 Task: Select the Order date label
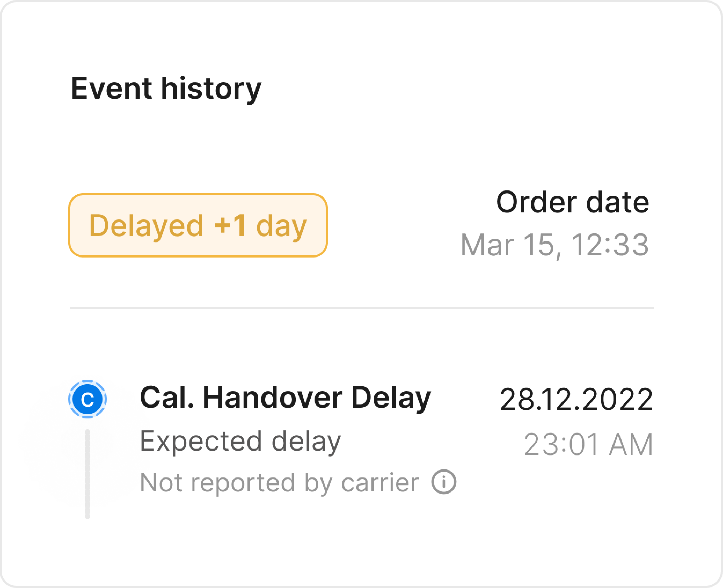(572, 202)
